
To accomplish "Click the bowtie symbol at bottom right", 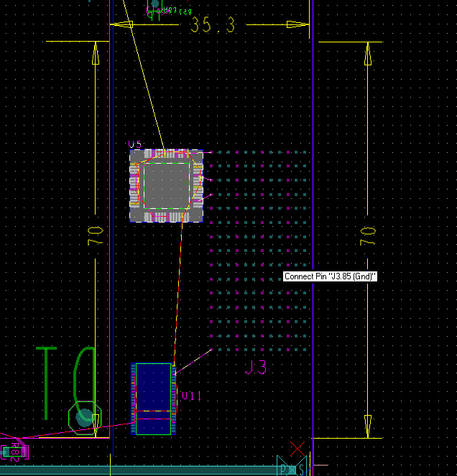I will 292,467.
